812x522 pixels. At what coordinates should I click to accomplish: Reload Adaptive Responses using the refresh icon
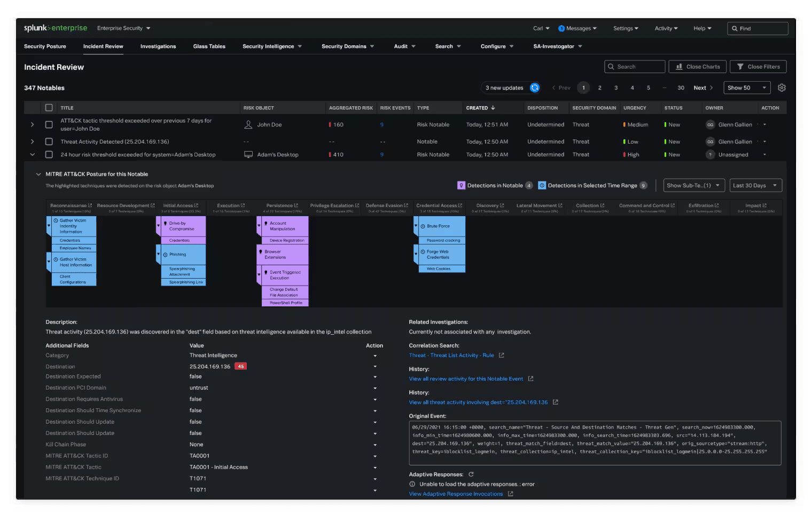[x=471, y=474]
